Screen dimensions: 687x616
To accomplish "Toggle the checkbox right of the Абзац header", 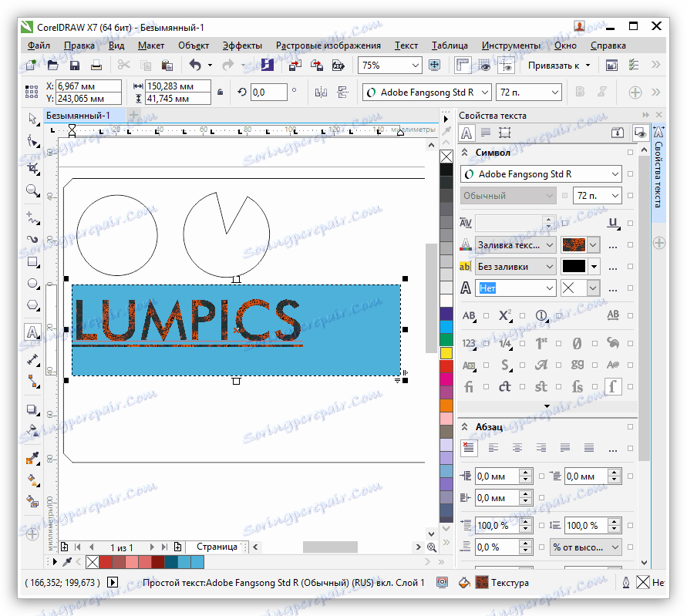I will pyautogui.click(x=630, y=427).
